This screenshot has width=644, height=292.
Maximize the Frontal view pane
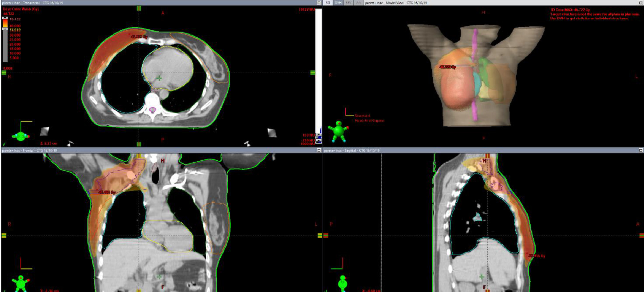319,150
